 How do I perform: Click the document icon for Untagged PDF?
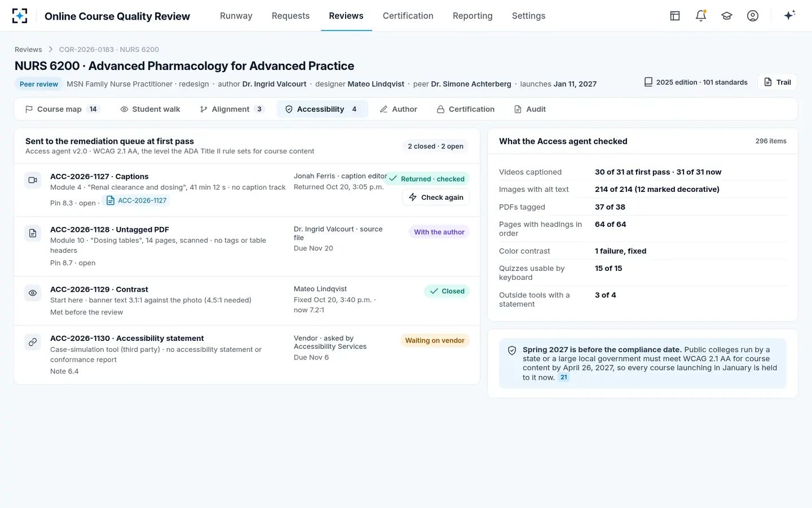coord(33,233)
